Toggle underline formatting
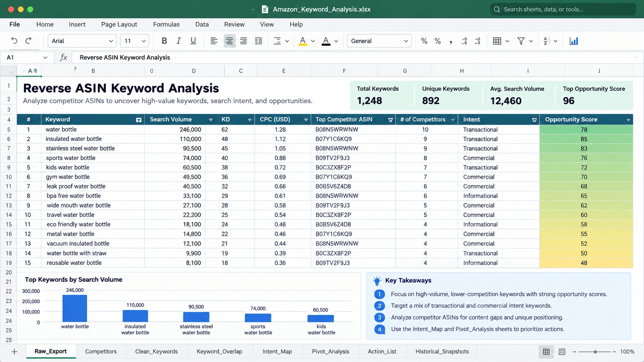The height and width of the screenshot is (362, 644). pyautogui.click(x=193, y=41)
